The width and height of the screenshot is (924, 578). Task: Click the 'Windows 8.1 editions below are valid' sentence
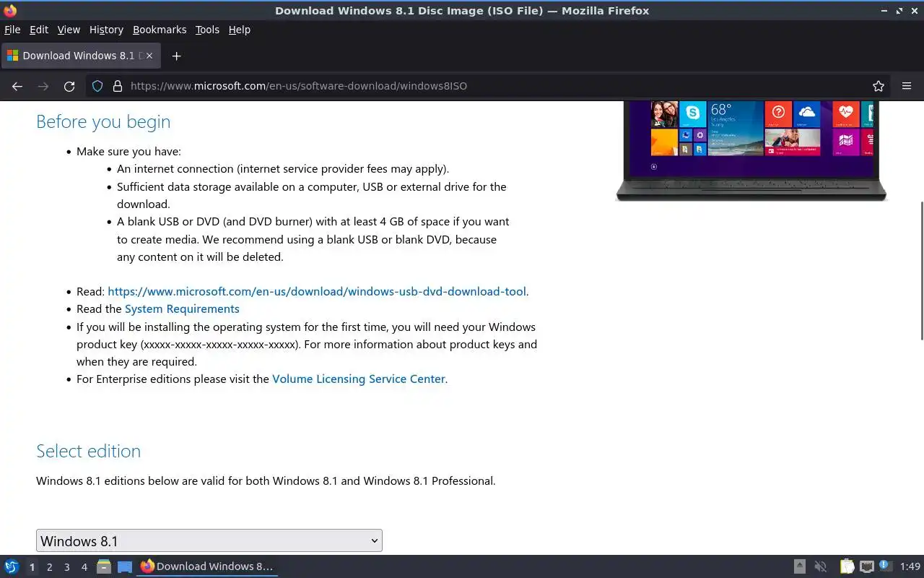(x=266, y=481)
